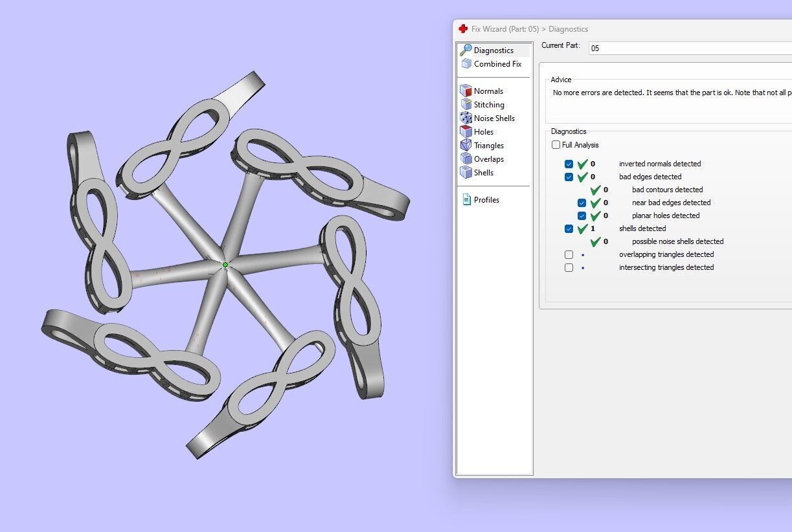Click green checkmark for planar holes
The image size is (792, 532).
pos(595,216)
